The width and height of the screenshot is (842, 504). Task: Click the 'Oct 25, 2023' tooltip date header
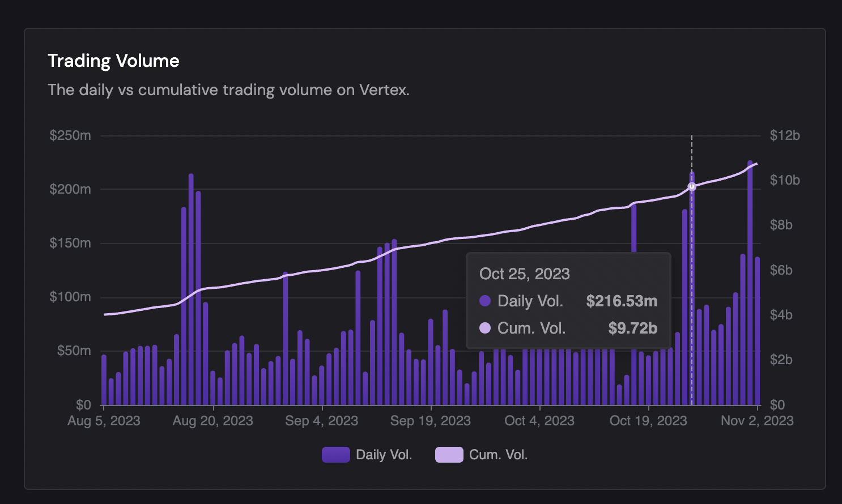click(525, 274)
